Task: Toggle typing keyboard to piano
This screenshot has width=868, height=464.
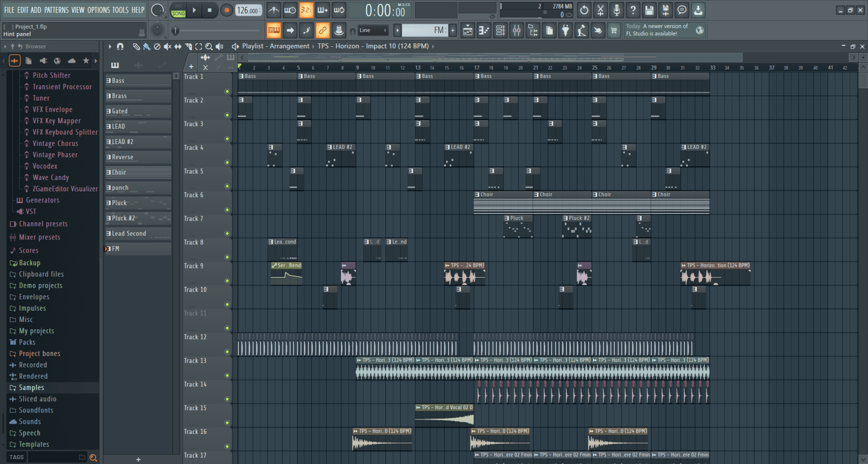Action: [274, 30]
